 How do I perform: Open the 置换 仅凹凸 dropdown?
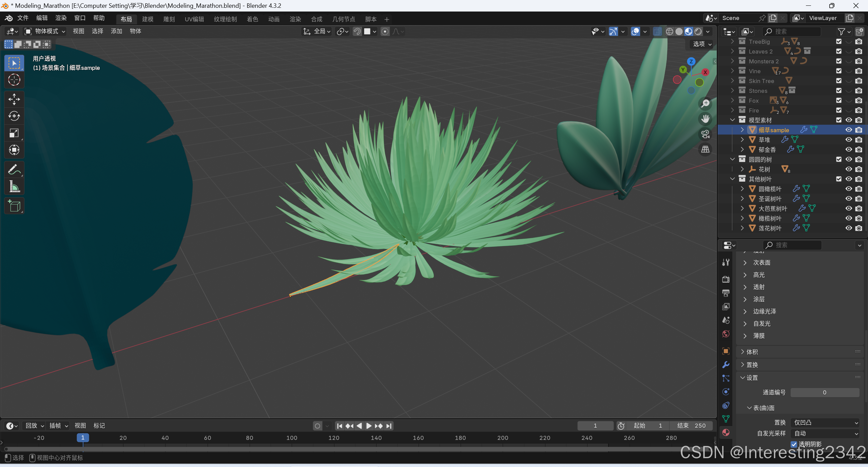pyautogui.click(x=825, y=423)
